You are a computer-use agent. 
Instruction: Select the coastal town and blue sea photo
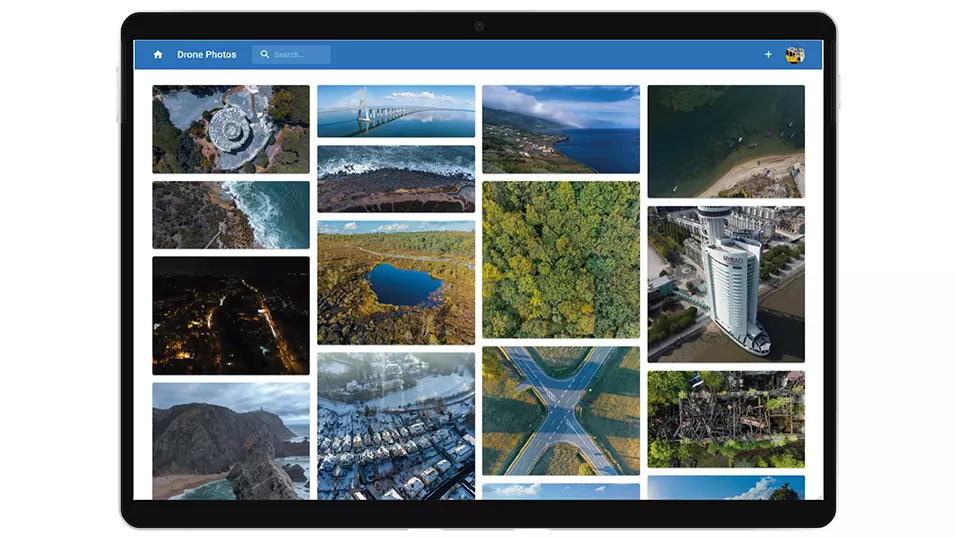point(561,129)
